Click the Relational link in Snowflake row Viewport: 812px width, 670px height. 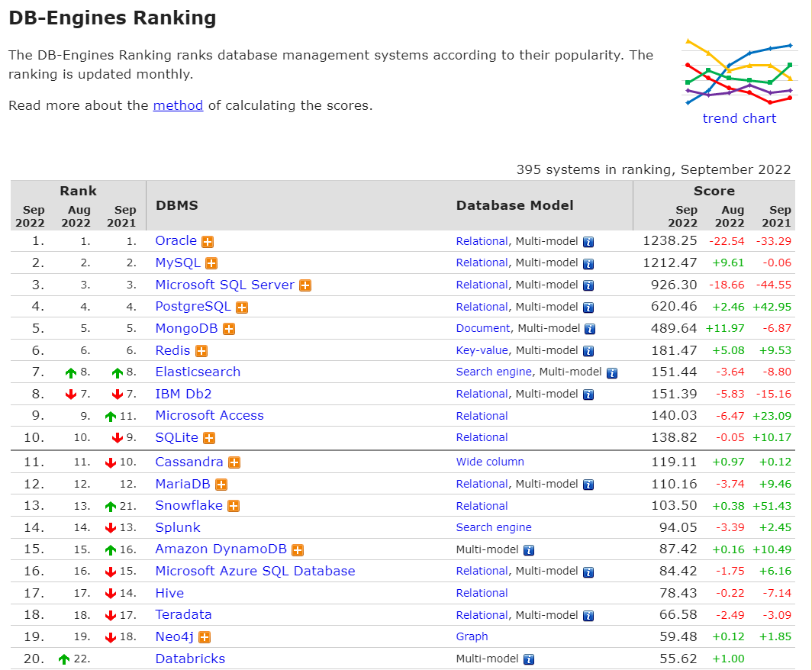[x=482, y=506]
